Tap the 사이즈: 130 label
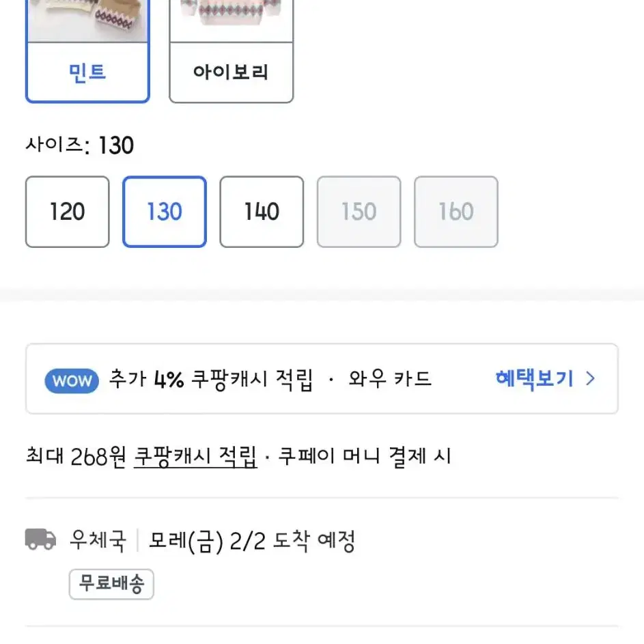644x644 pixels. (x=80, y=145)
